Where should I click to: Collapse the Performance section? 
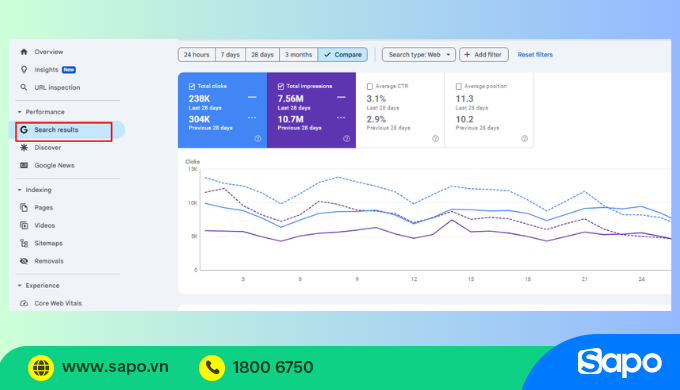click(x=20, y=112)
